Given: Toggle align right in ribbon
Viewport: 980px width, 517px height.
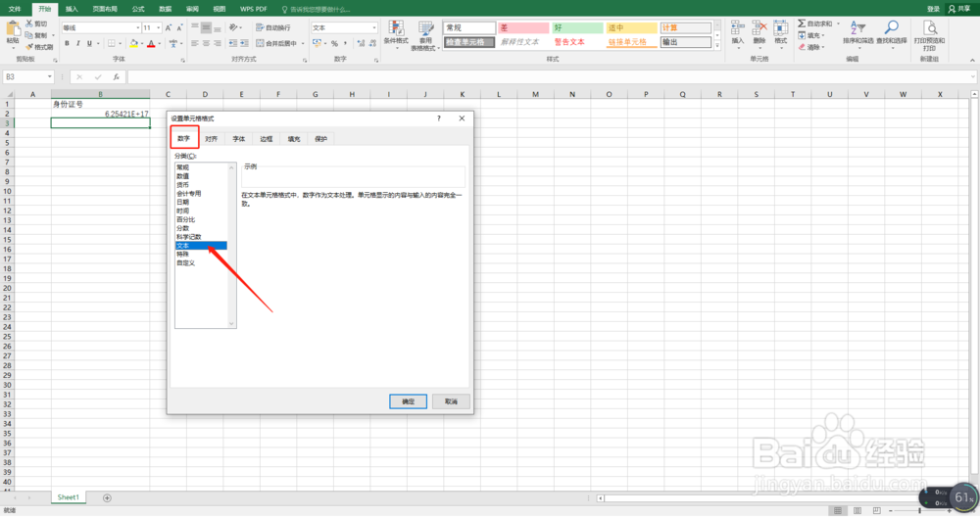Looking at the screenshot, I should click(218, 43).
